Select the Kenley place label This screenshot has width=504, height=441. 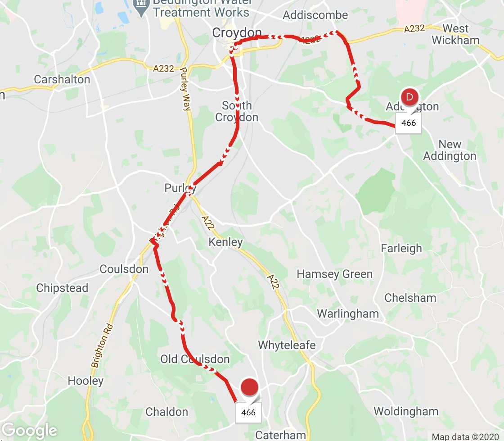[225, 242]
